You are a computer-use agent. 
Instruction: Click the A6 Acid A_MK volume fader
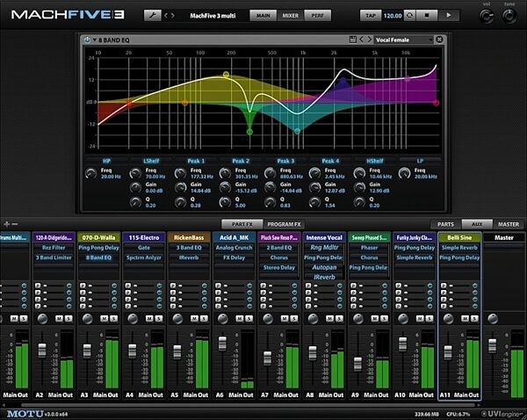click(x=222, y=344)
